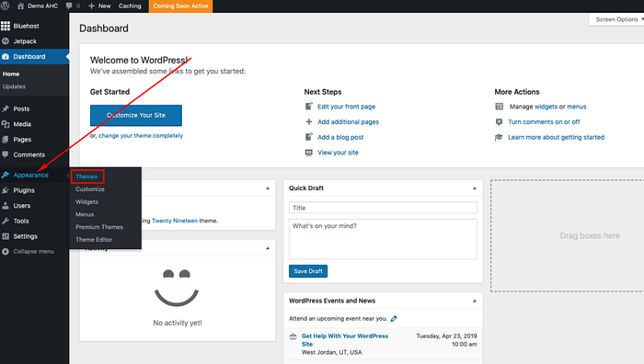This screenshot has height=364, width=644.
Task: Click the Coming Soon Active notice
Action: pos(180,6)
